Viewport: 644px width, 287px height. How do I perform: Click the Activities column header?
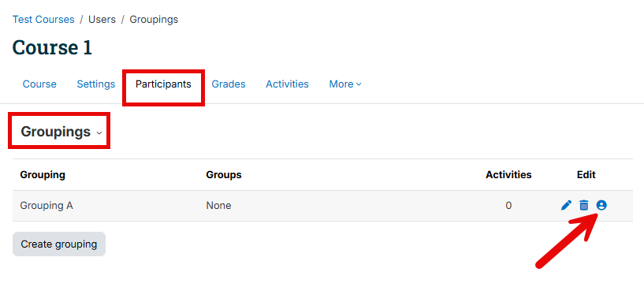[508, 175]
